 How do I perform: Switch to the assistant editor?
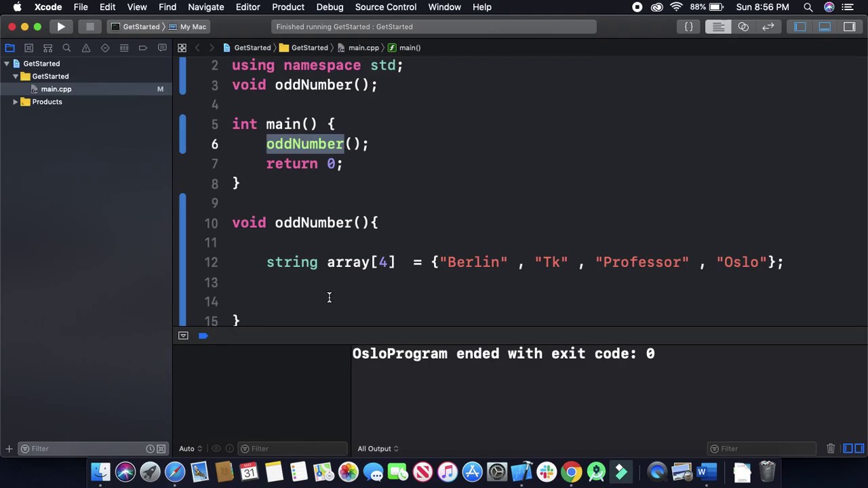[x=743, y=26]
